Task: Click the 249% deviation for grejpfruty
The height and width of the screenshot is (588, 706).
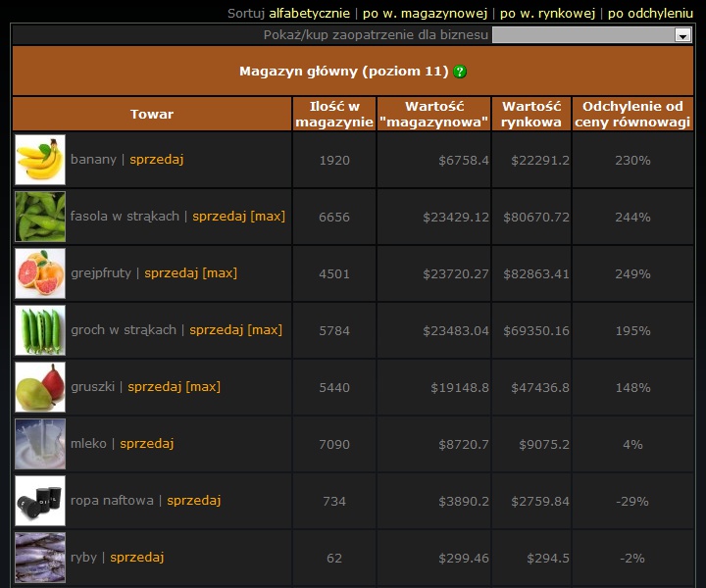Action: [x=632, y=274]
